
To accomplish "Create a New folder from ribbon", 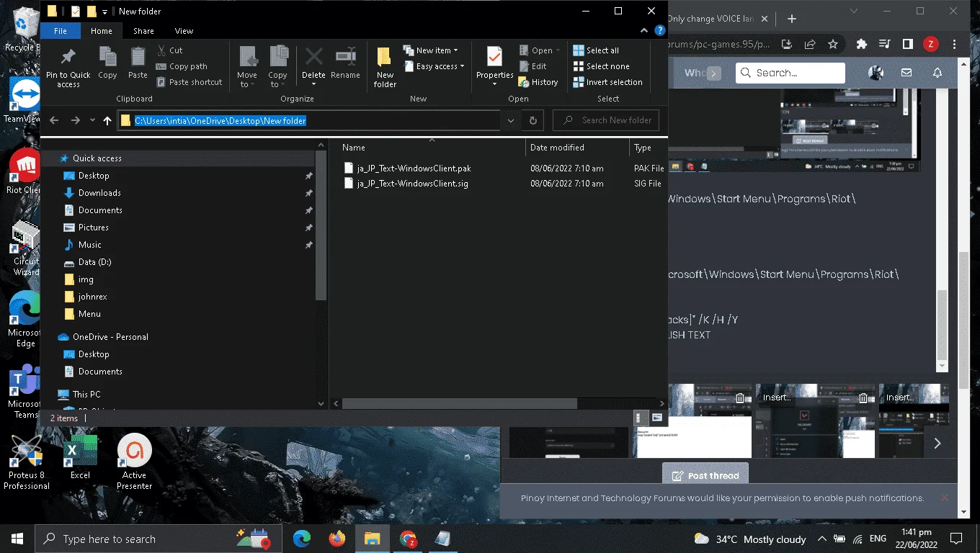I will 385,68.
